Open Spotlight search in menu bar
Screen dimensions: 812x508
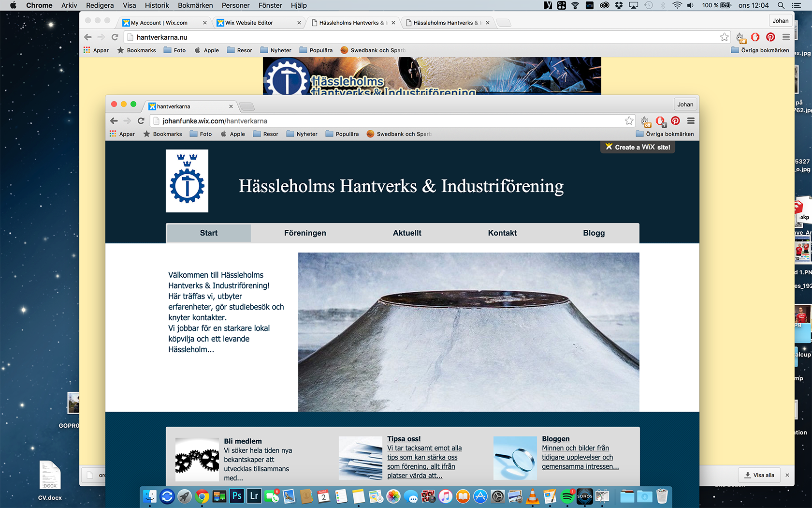click(781, 5)
